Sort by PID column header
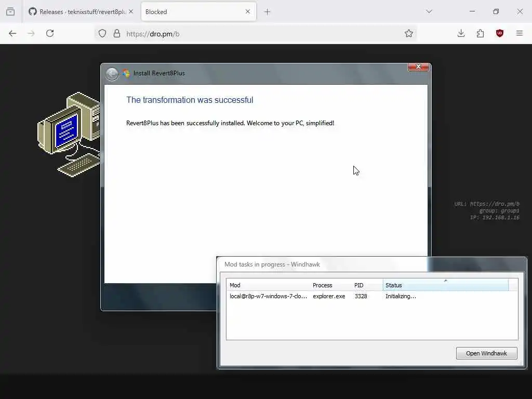Image resolution: width=532 pixels, height=399 pixels. (x=367, y=285)
